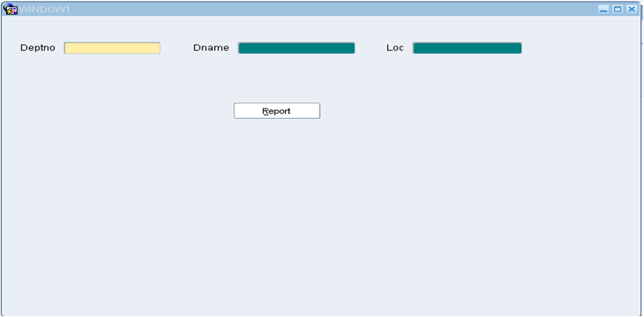
Task: Click the Oracle Forms window icon
Action: click(10, 9)
